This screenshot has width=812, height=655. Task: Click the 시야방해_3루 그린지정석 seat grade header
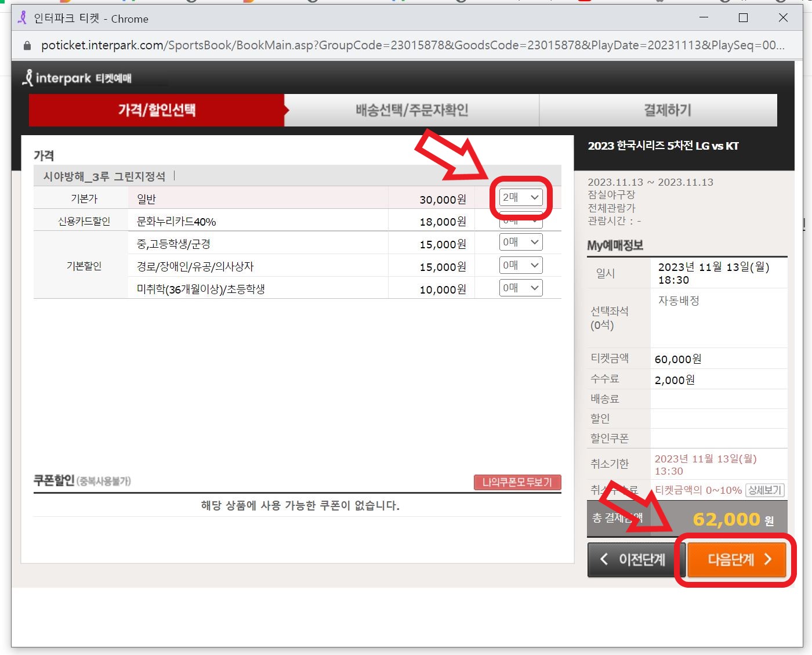pos(104,176)
